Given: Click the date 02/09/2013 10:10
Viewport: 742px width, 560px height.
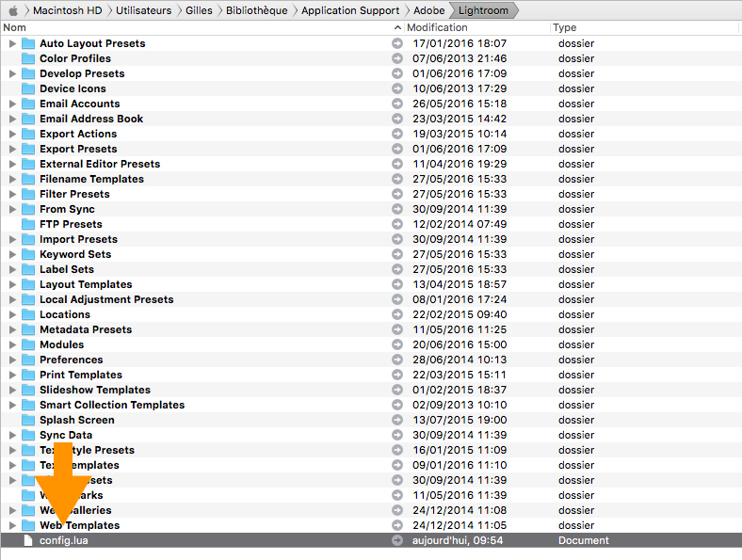Looking at the screenshot, I should [460, 405].
